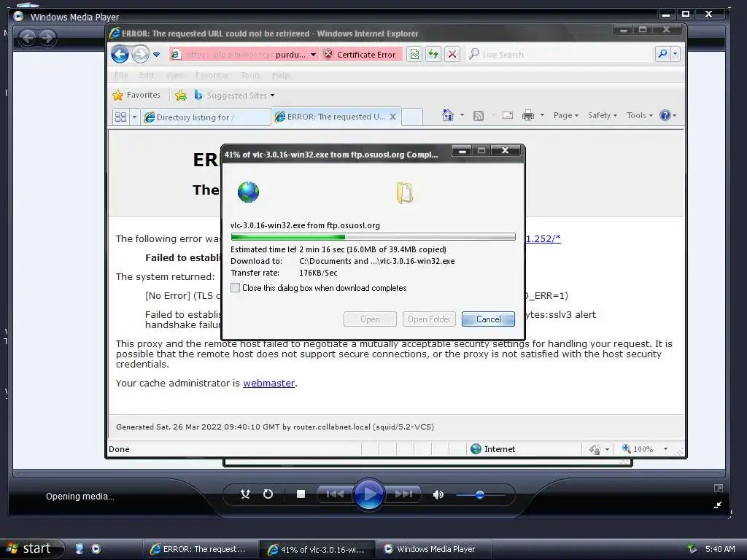
Task: Click the Stop loading red X icon
Action: (452, 54)
